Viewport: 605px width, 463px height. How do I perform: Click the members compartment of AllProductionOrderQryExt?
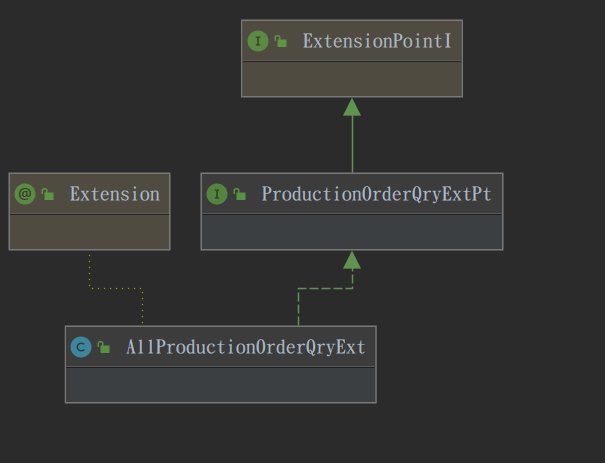221,385
